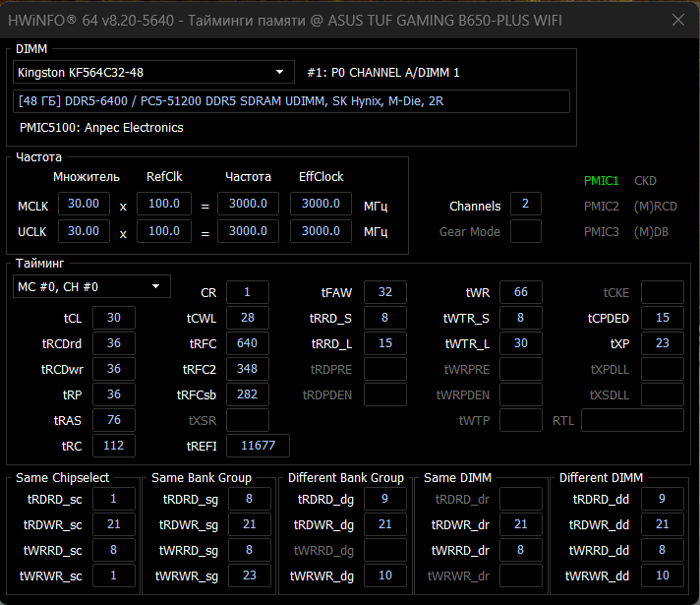
Task: Click the tRCDwr value field
Action: 114,369
